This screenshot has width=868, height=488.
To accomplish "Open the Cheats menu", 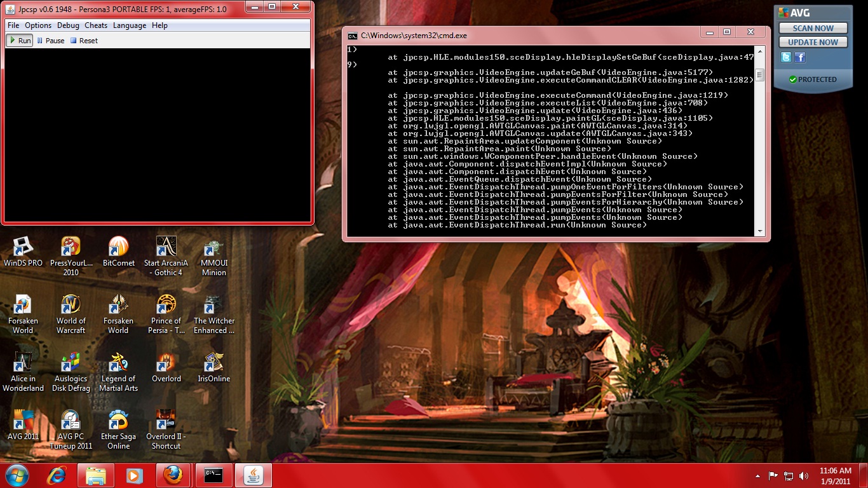I will tap(96, 25).
